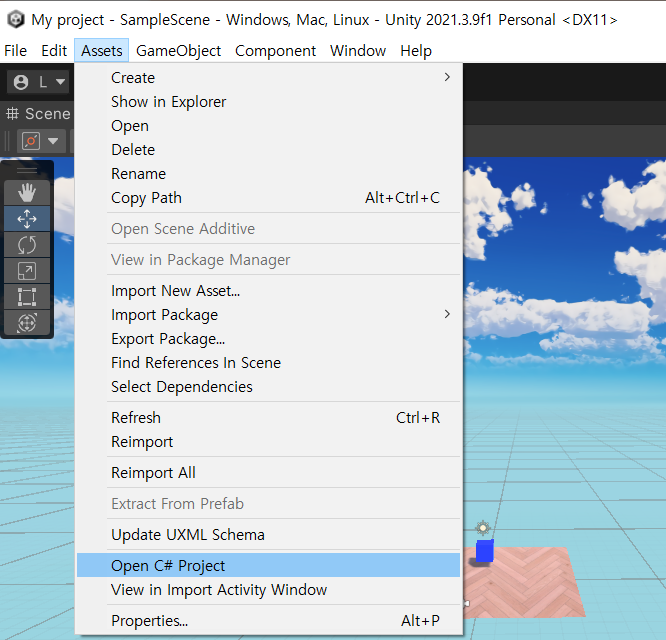Image resolution: width=666 pixels, height=640 pixels.
Task: Select the blue cube in the scene
Action: click(485, 551)
